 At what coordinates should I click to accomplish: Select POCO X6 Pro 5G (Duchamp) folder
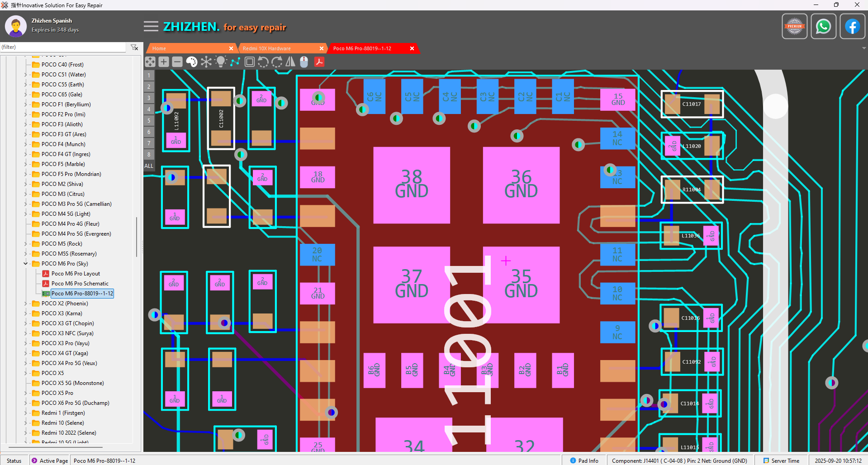[x=76, y=403]
